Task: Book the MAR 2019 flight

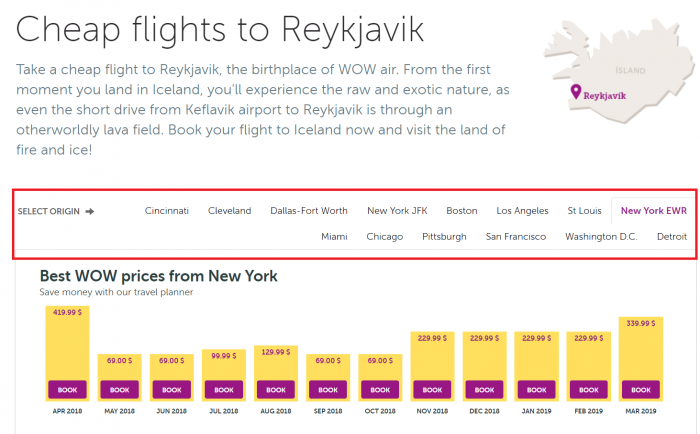Action: pyautogui.click(x=640, y=389)
